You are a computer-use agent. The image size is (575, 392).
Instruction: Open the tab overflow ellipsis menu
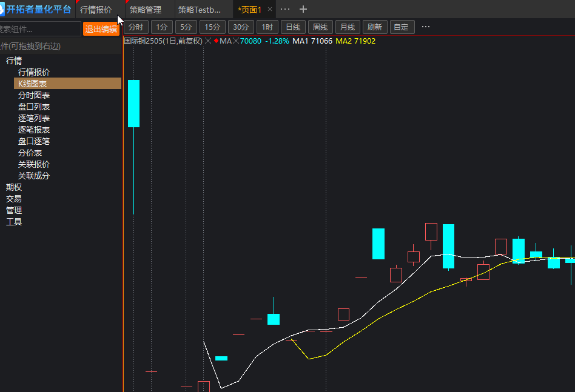(x=285, y=9)
